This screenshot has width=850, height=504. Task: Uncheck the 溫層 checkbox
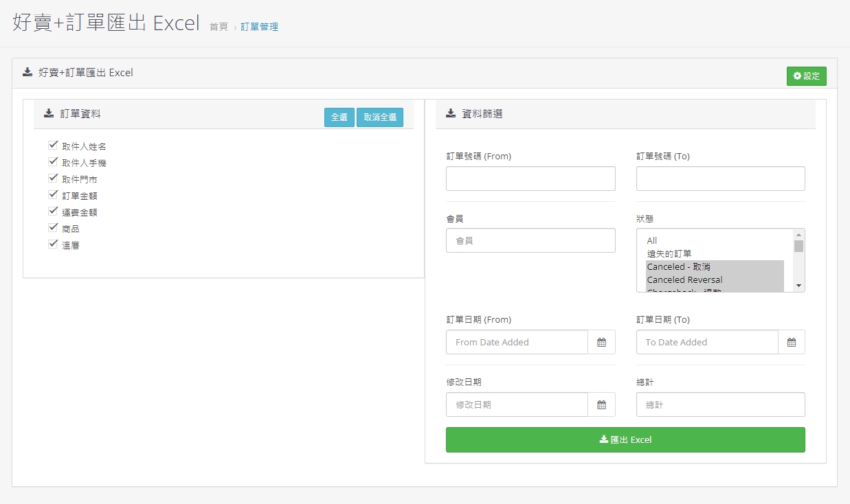(53, 244)
